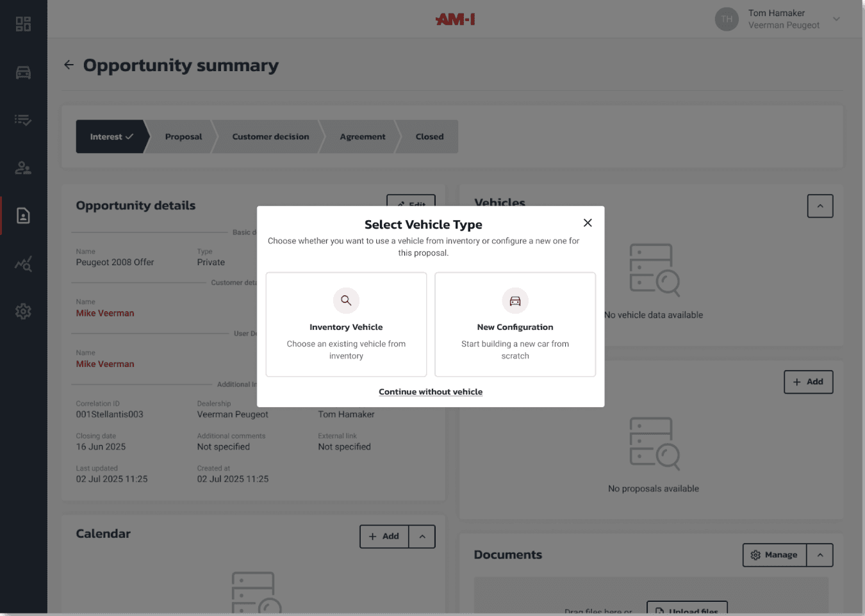Click Veerman Peugeot under the user name
Screen dimensions: 865x616
click(x=784, y=25)
